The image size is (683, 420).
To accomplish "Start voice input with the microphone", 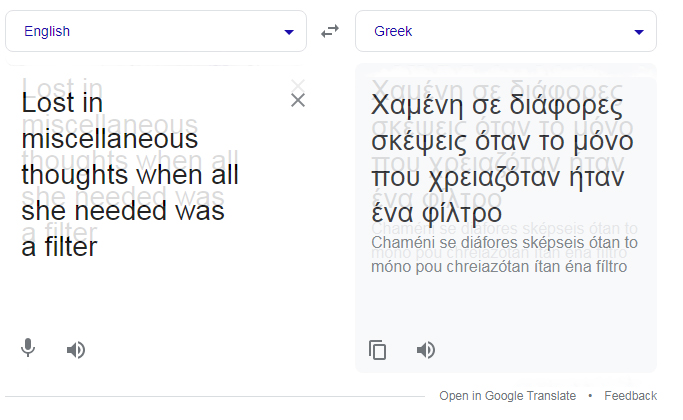I will coord(28,348).
